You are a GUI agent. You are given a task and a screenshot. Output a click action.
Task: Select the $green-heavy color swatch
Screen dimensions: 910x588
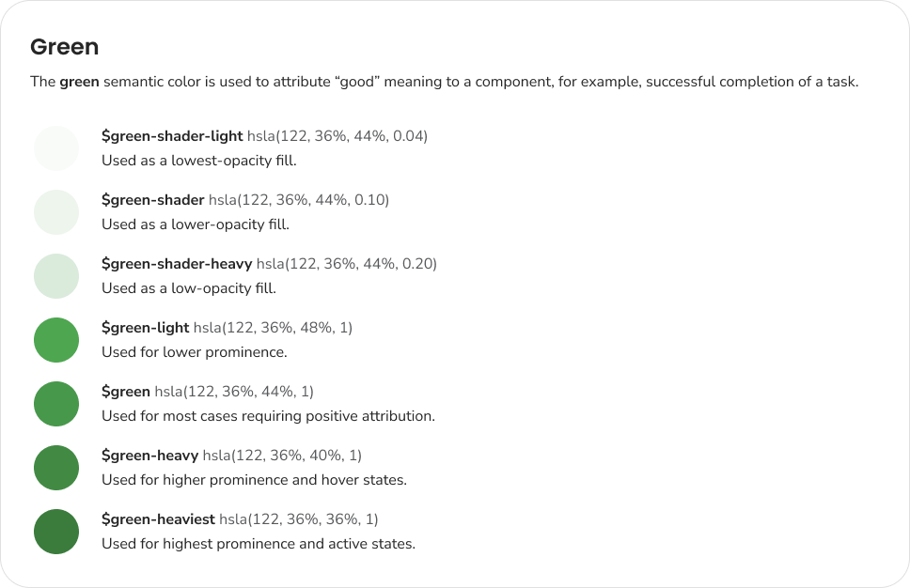pyautogui.click(x=56, y=468)
